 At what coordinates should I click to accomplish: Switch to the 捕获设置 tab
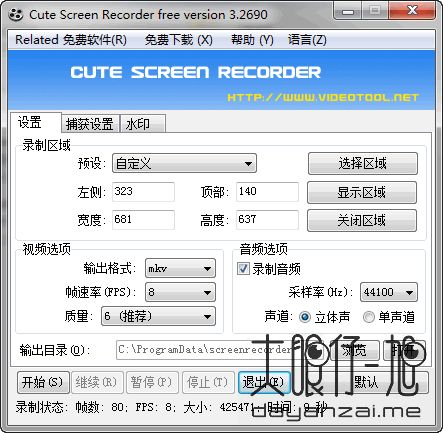pos(90,124)
